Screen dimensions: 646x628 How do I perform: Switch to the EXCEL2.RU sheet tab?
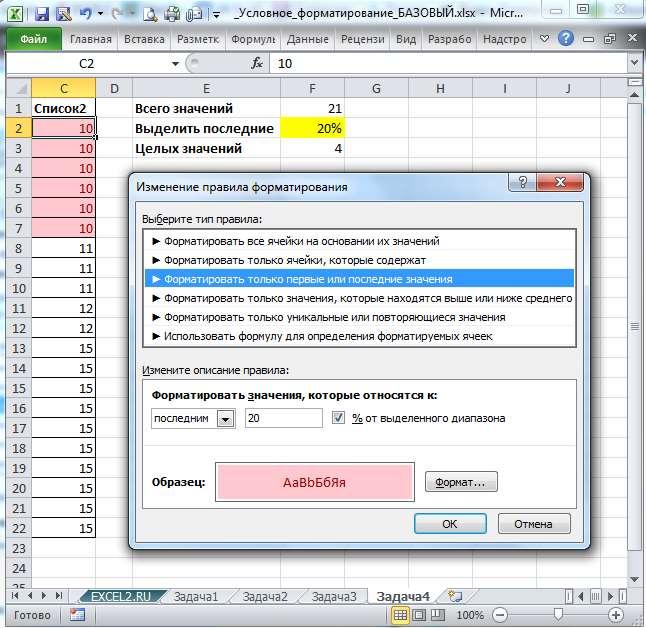[121, 596]
